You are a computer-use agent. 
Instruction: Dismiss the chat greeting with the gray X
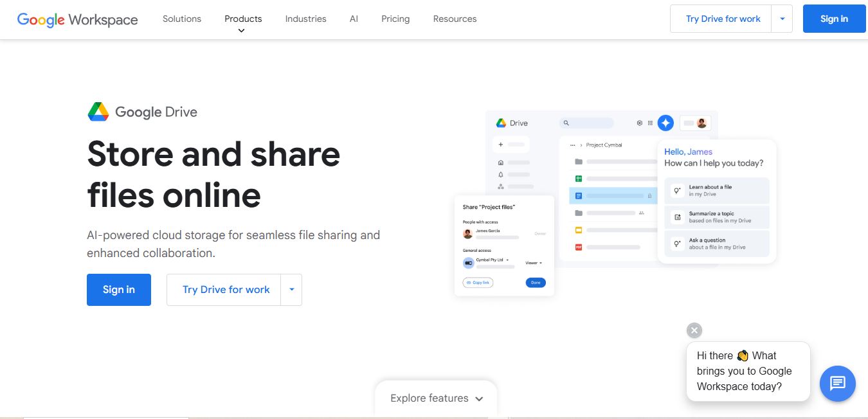click(x=694, y=330)
